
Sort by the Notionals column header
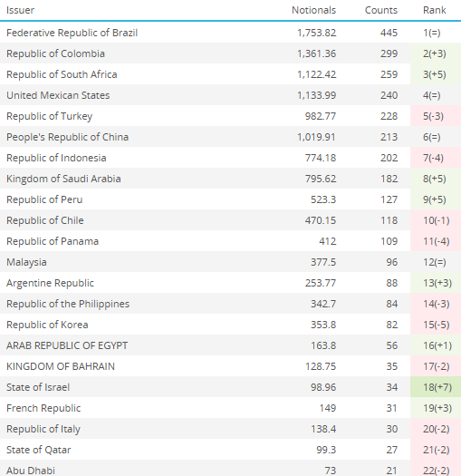coord(314,10)
